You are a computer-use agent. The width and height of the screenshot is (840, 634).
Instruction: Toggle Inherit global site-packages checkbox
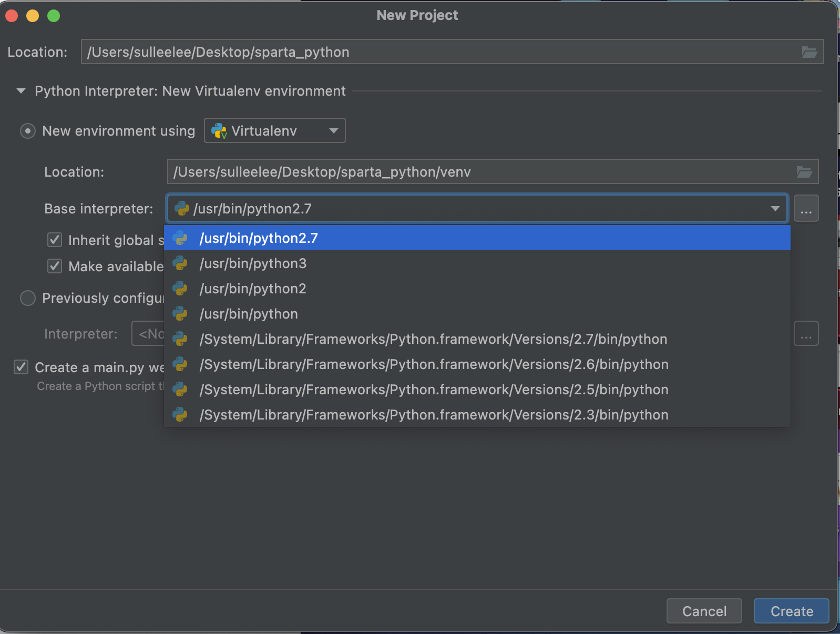point(55,240)
